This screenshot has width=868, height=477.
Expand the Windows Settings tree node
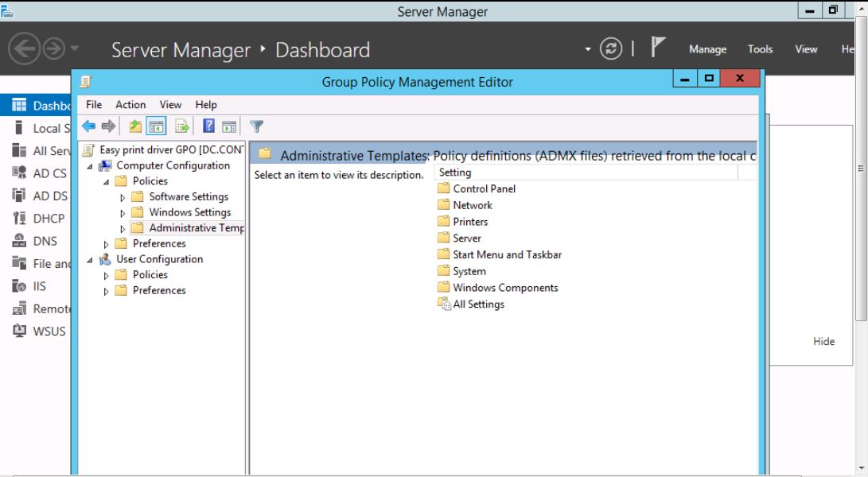(123, 213)
